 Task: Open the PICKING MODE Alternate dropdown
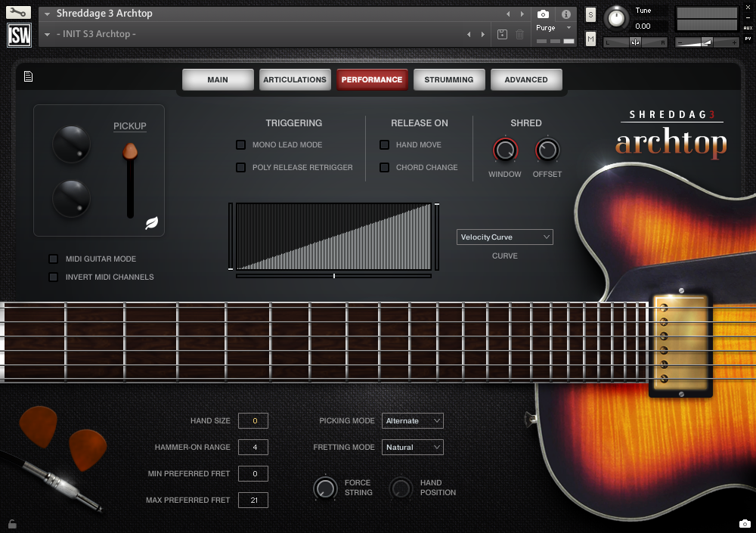[412, 420]
